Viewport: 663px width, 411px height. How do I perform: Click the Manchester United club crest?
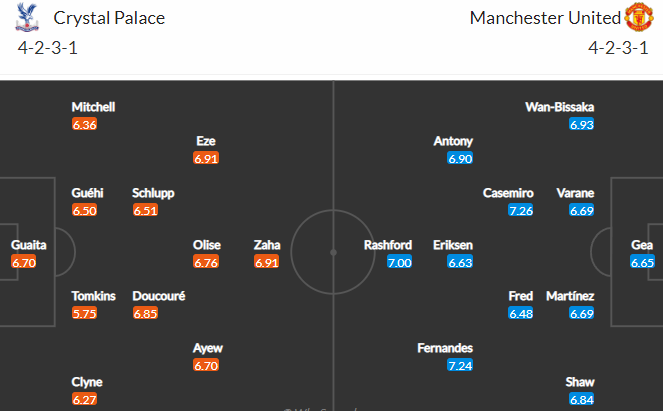click(x=639, y=17)
